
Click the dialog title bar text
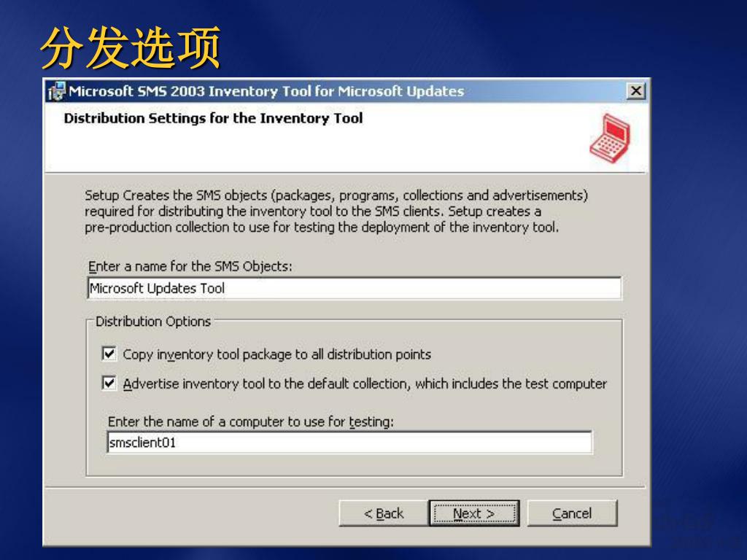266,91
